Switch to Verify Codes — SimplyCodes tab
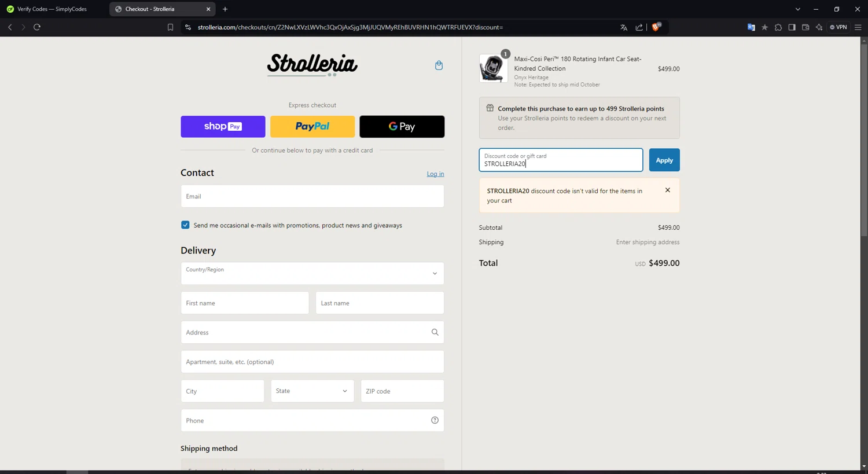Viewport: 868px width, 474px height. [x=52, y=9]
